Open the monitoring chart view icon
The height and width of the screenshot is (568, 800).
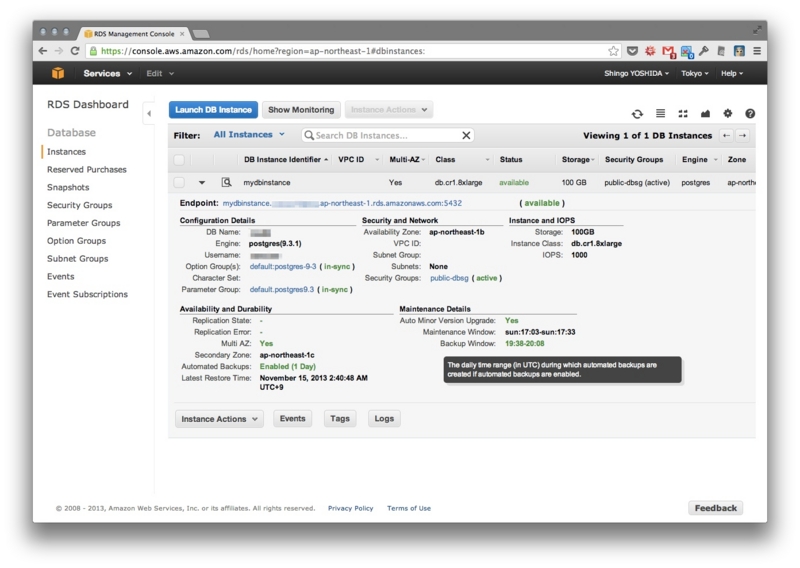tap(705, 113)
